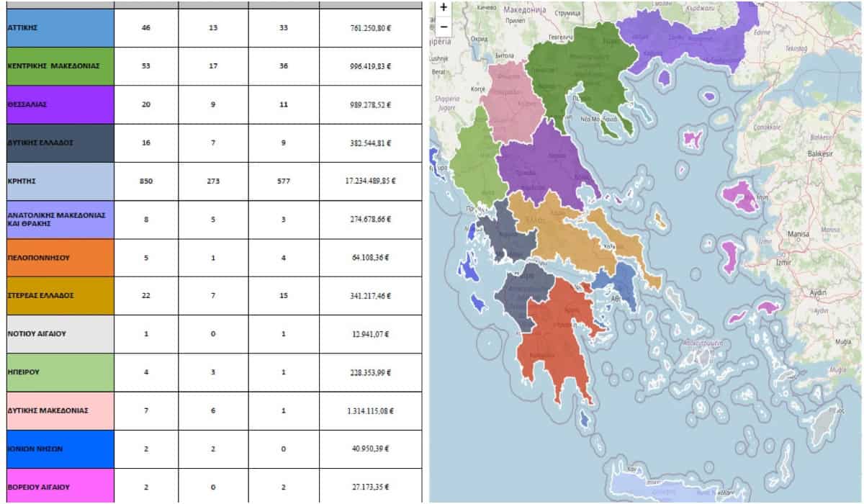Click the 1.314.115,08 € amount cell
This screenshot has height=504, width=864.
(x=370, y=410)
